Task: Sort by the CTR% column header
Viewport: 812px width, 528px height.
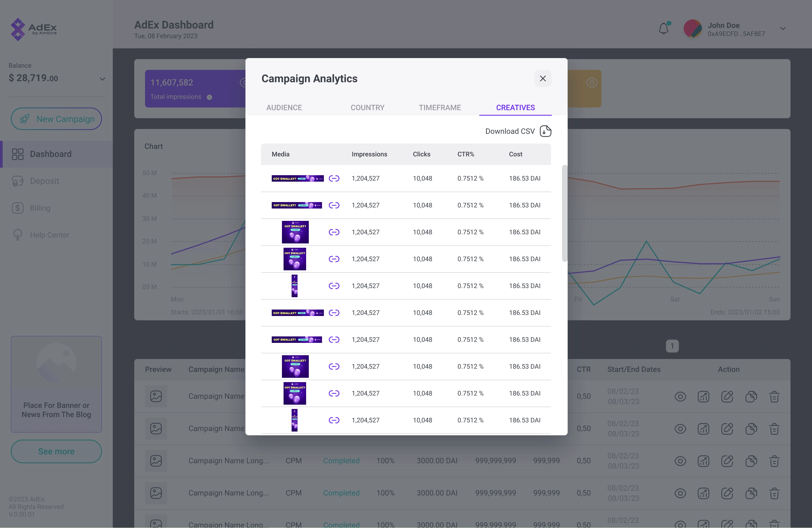Action: coord(466,154)
